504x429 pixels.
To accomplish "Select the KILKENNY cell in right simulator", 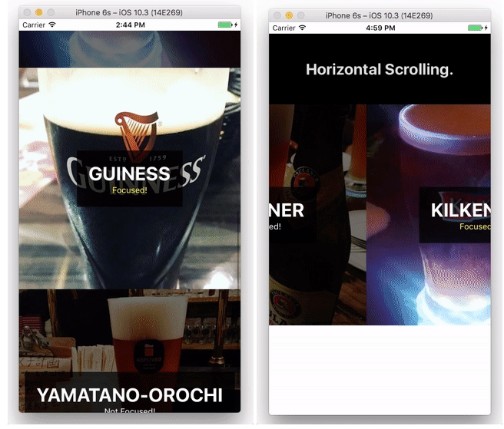I will tap(429, 215).
